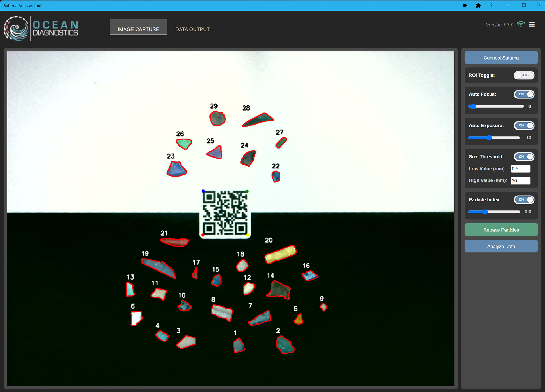Viewport: 545px width, 392px height.
Task: Turn on the ROI Toggle switch
Action: [x=524, y=75]
